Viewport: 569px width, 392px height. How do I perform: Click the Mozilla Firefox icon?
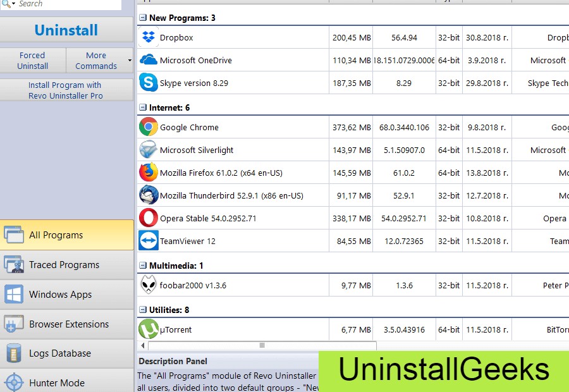[x=149, y=172]
